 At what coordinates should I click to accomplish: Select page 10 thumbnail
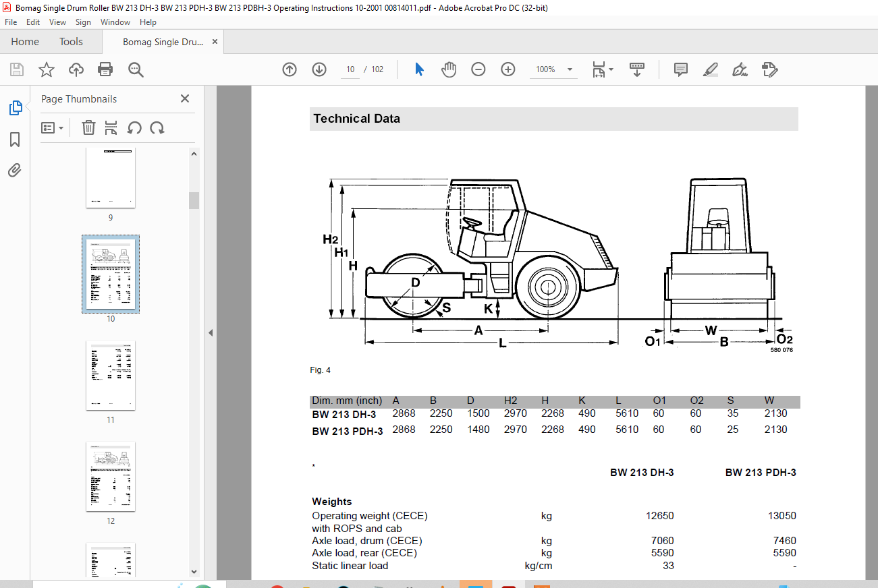coord(111,274)
